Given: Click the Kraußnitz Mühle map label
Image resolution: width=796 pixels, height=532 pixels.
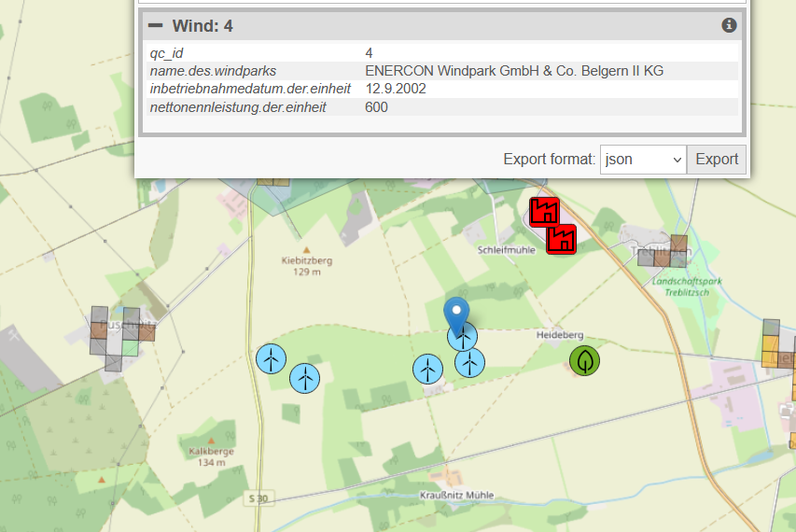Looking at the screenshot, I should pos(457,495).
